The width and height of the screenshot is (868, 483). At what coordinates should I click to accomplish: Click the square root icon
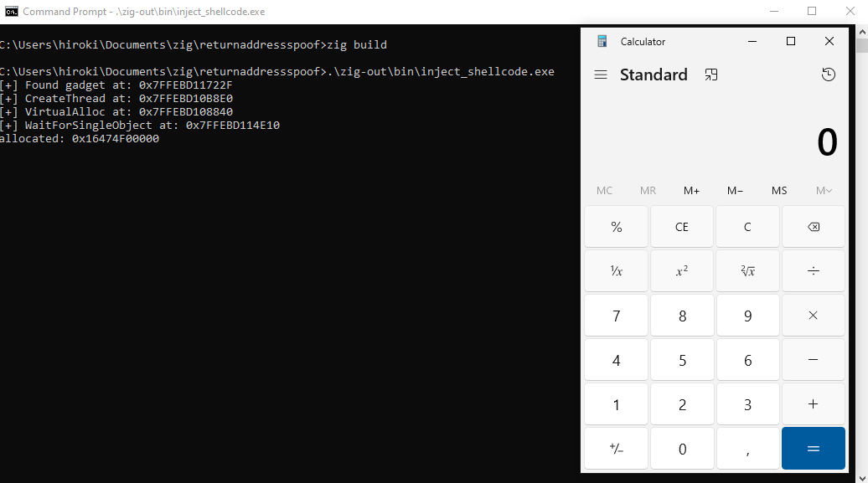[747, 270]
